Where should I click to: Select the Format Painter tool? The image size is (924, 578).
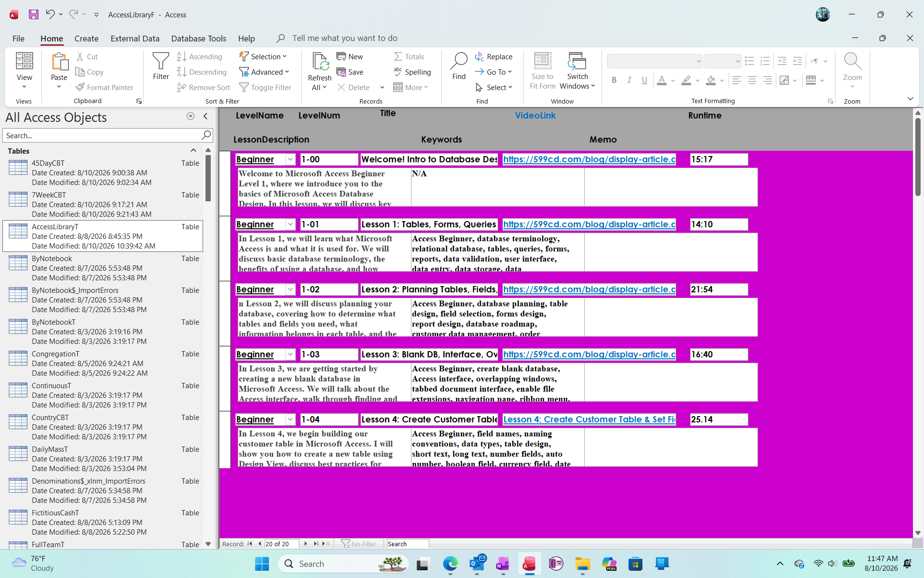[x=104, y=87]
